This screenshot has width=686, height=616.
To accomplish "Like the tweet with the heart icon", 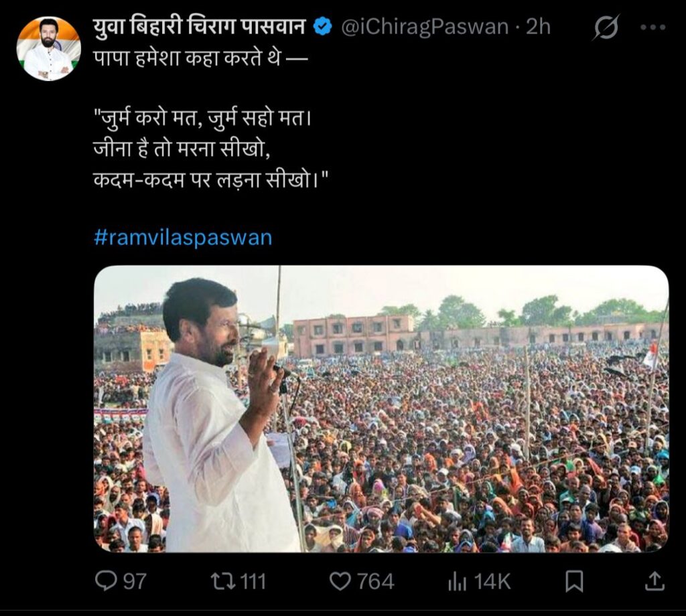I will click(340, 581).
